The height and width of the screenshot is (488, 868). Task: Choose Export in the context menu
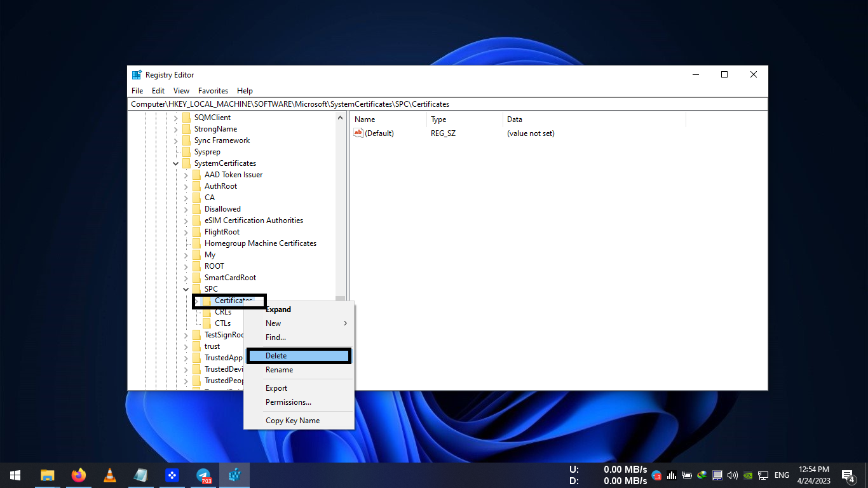coord(299,388)
